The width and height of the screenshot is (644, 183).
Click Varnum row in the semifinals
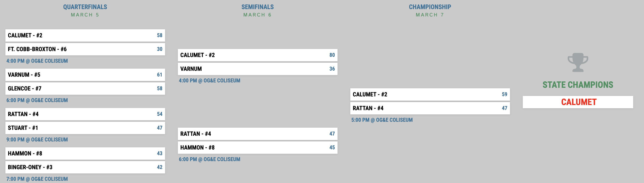point(257,69)
